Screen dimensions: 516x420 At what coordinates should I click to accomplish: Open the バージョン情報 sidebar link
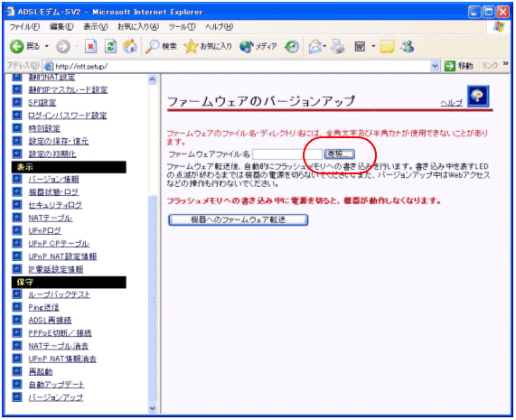(53, 179)
